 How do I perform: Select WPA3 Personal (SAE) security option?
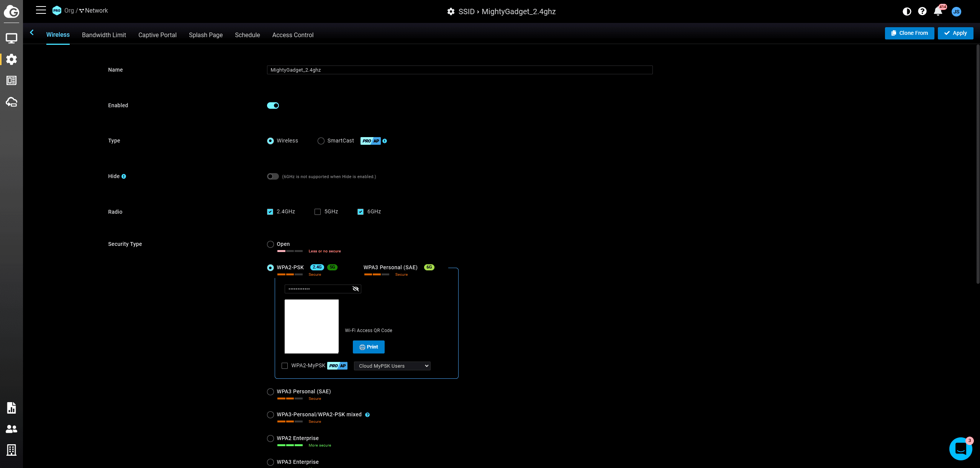270,392
